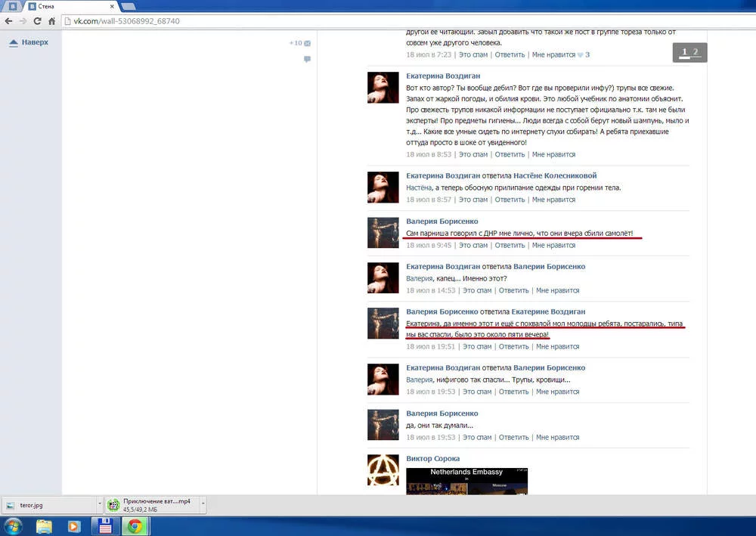Click Это спам on the 18 июл 9:45 comment

tap(473, 246)
